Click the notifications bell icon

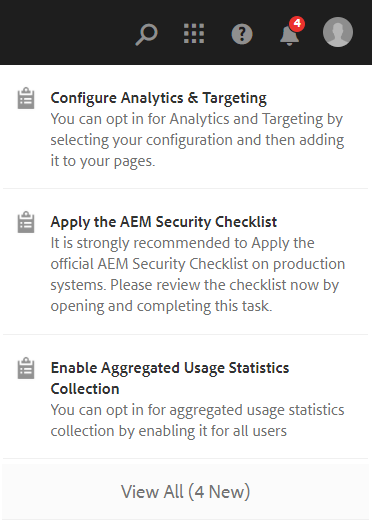click(x=289, y=35)
